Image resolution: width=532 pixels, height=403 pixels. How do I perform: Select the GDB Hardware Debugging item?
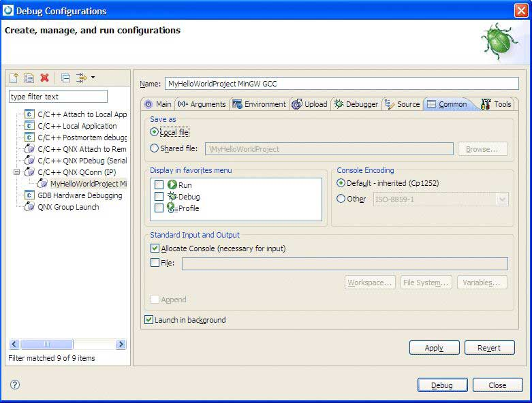pyautogui.click(x=79, y=195)
